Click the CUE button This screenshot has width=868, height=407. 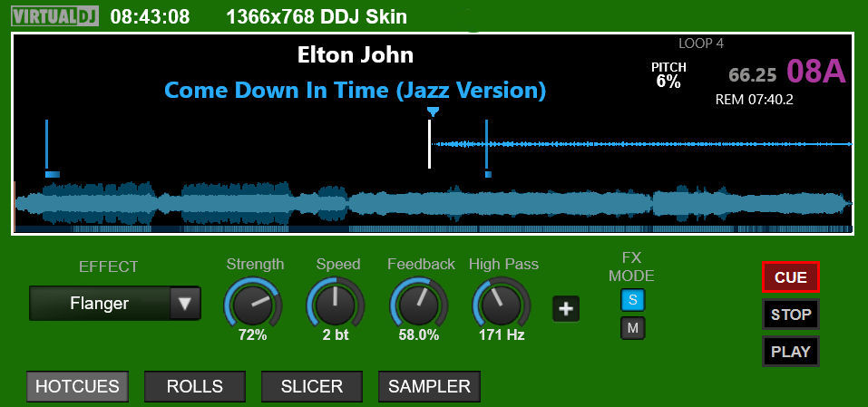pyautogui.click(x=791, y=277)
